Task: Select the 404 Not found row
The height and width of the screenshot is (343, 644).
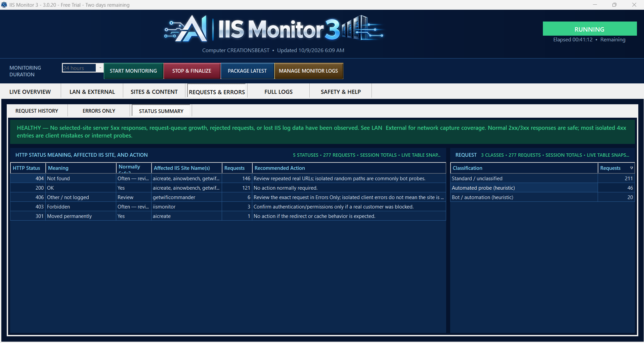Action: (228, 179)
